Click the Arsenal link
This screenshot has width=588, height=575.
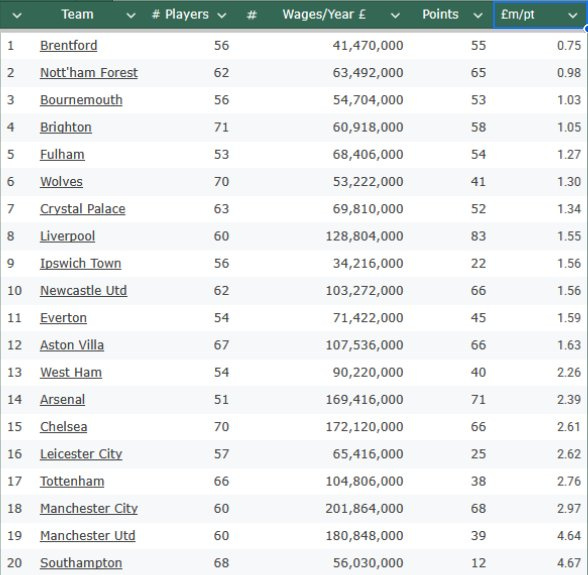63,400
